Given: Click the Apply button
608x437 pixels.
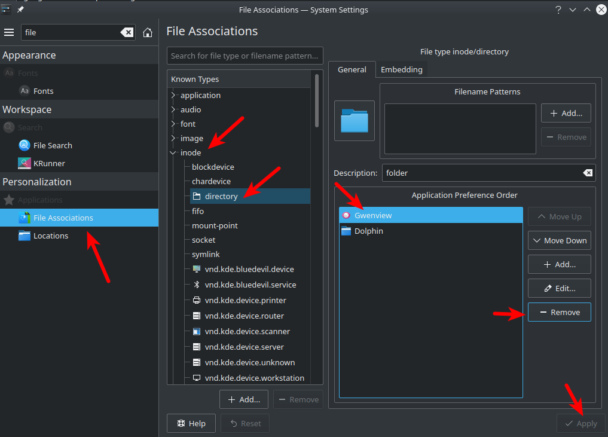Looking at the screenshot, I should (x=580, y=423).
